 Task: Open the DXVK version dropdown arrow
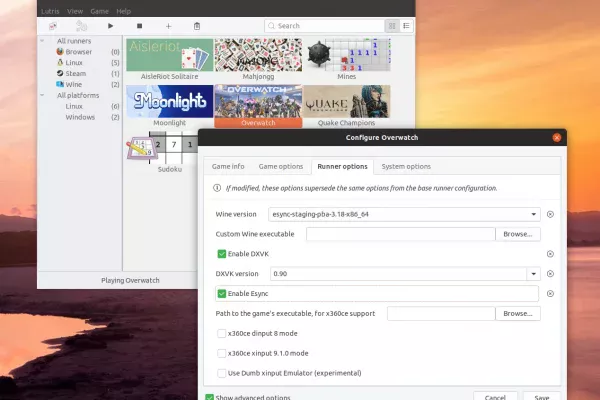point(533,274)
